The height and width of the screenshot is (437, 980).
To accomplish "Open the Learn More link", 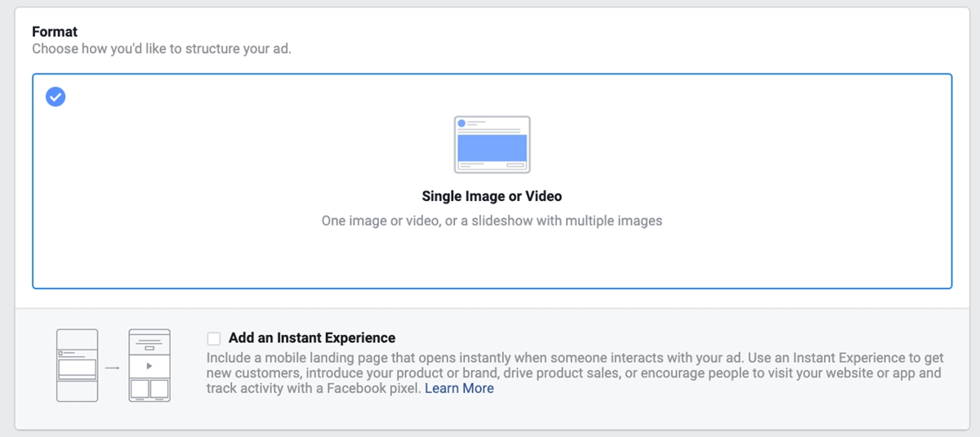I will 459,389.
